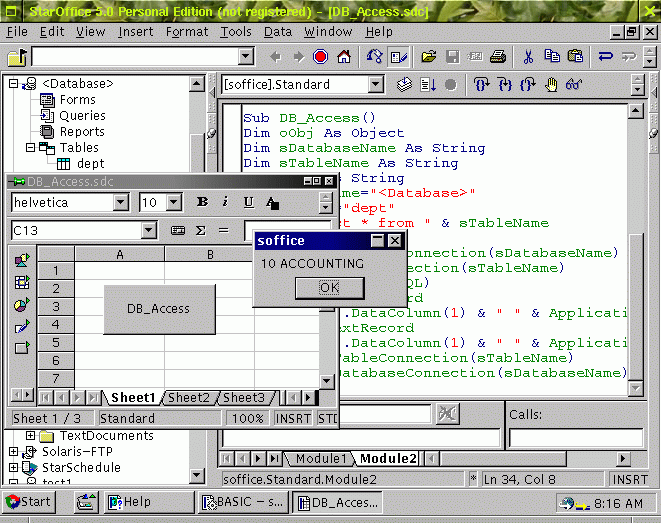Toggle the Edit file icon
The width and height of the screenshot is (661, 523).
pos(398,56)
